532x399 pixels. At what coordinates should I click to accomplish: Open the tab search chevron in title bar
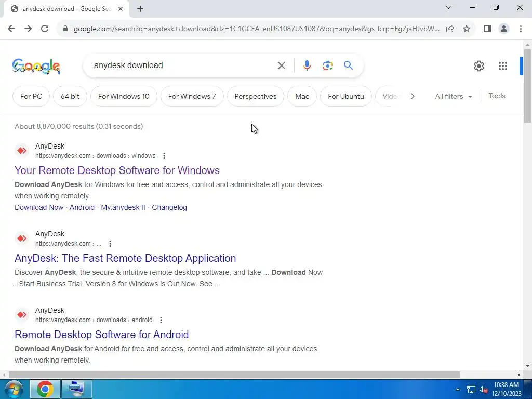click(x=448, y=7)
